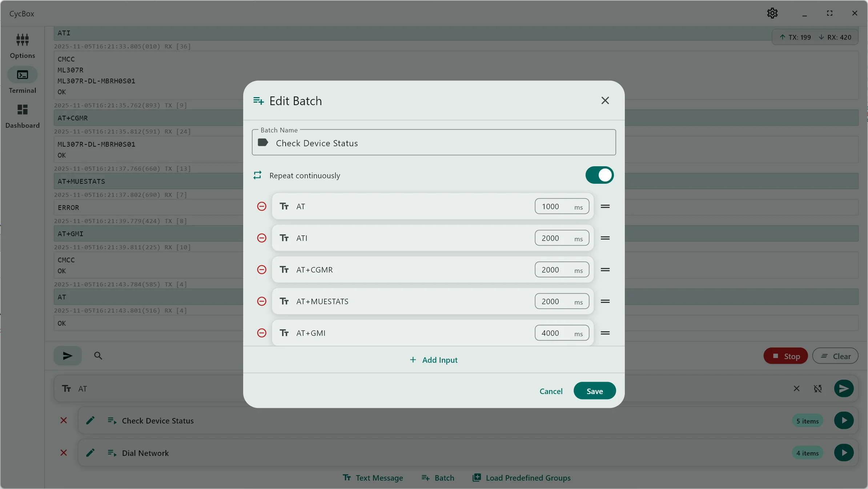Open the Options sidebar tab

pyautogui.click(x=23, y=45)
